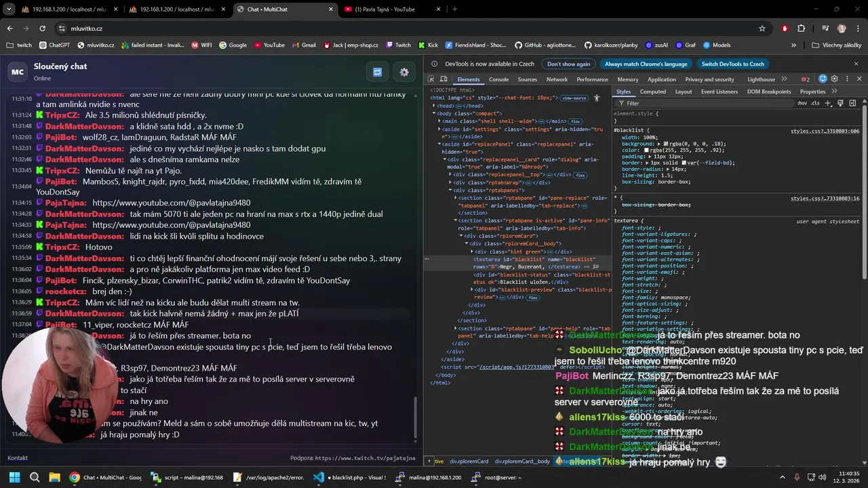Viewport: 868px width, 488px height.
Task: Click view-source badge on html element
Action: 574,98
